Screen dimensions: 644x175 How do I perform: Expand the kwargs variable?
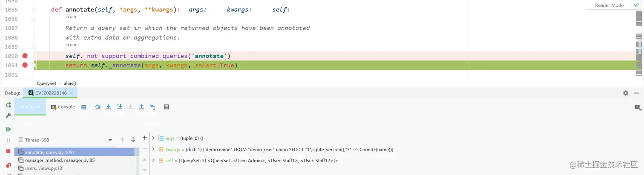coord(153,149)
